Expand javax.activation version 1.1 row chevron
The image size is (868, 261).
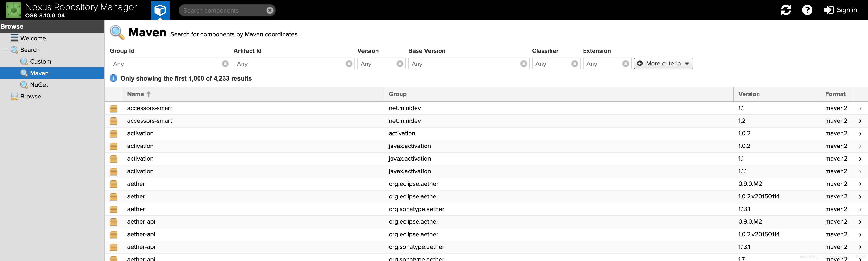(860, 159)
